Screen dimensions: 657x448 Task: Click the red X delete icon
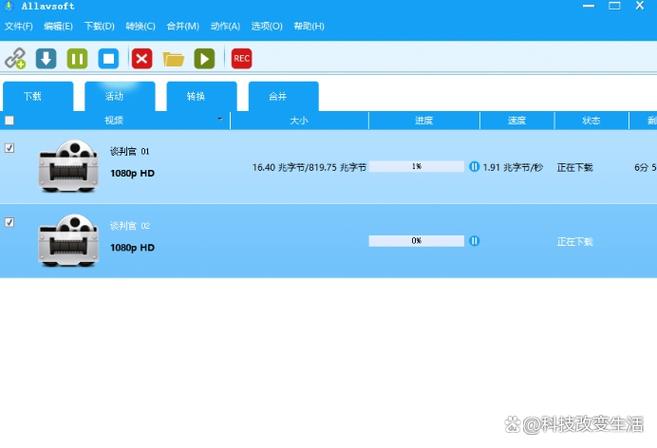tap(142, 58)
